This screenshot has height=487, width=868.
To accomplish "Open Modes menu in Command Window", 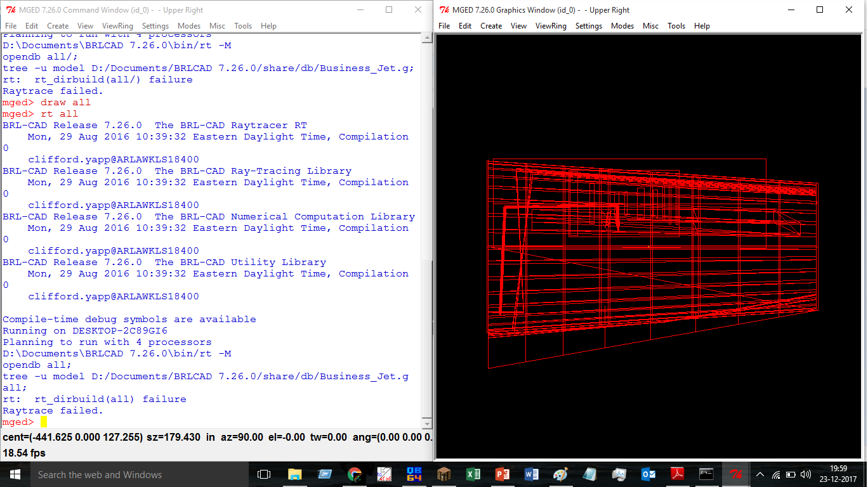I will (189, 26).
